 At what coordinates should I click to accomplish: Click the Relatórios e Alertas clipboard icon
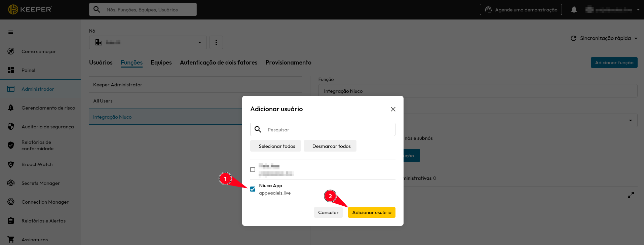(11, 220)
